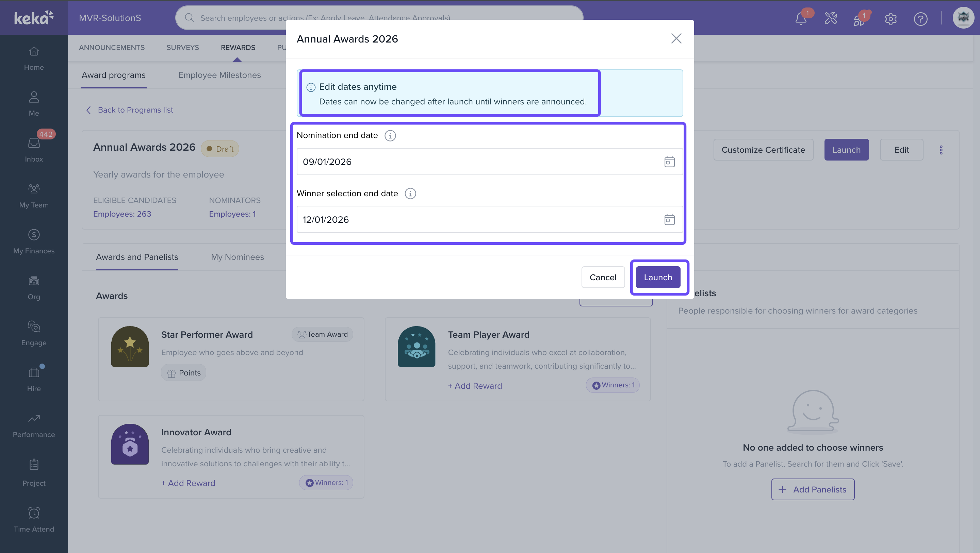Open the help question mark icon
Image resolution: width=980 pixels, height=553 pixels.
(920, 18)
